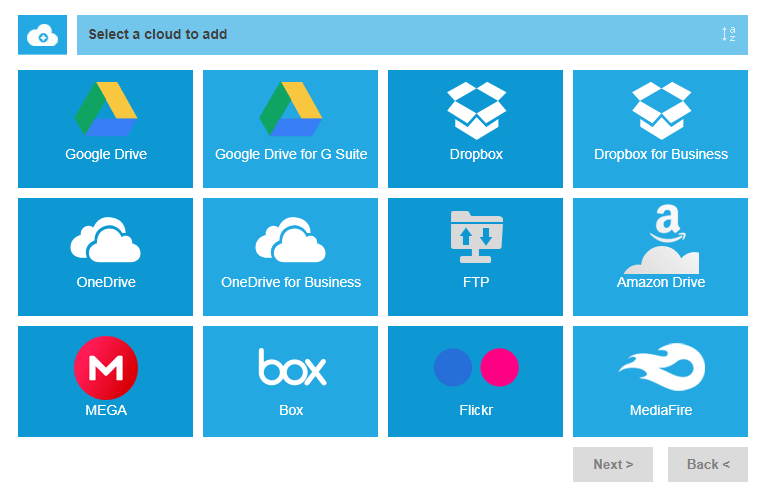Pick the Amazon Drive tile
This screenshot has width=765, height=495.
click(x=660, y=257)
